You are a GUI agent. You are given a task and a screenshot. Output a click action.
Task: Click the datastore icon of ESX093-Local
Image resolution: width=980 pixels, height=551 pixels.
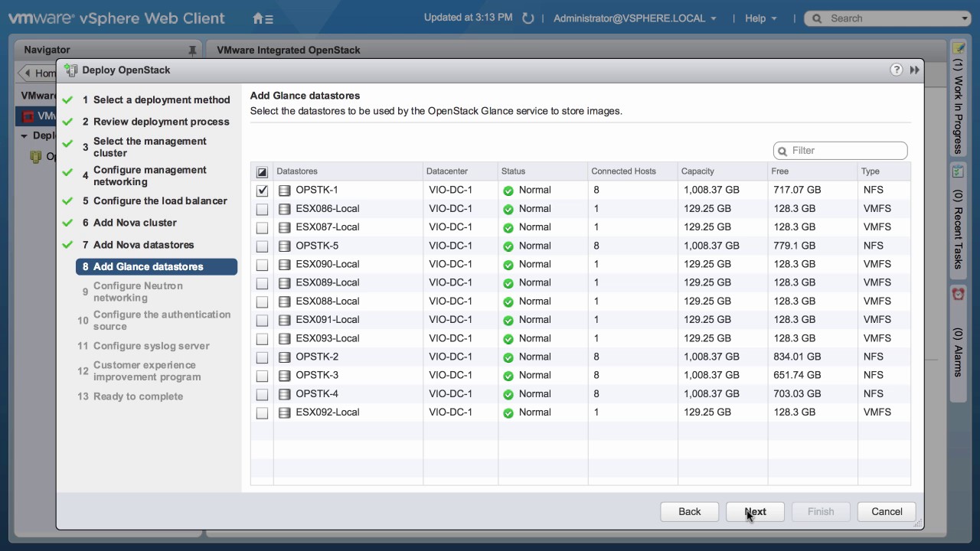pos(285,338)
